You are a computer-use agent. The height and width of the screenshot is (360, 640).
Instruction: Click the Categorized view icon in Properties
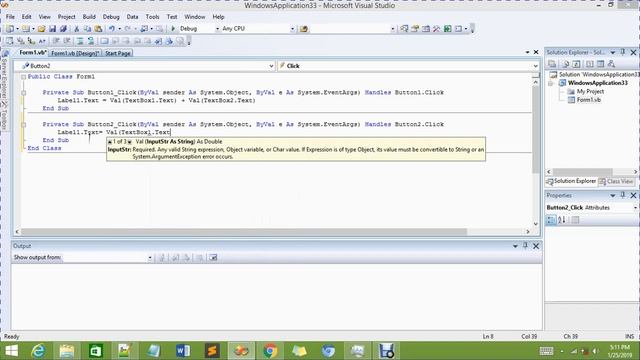tap(551, 220)
